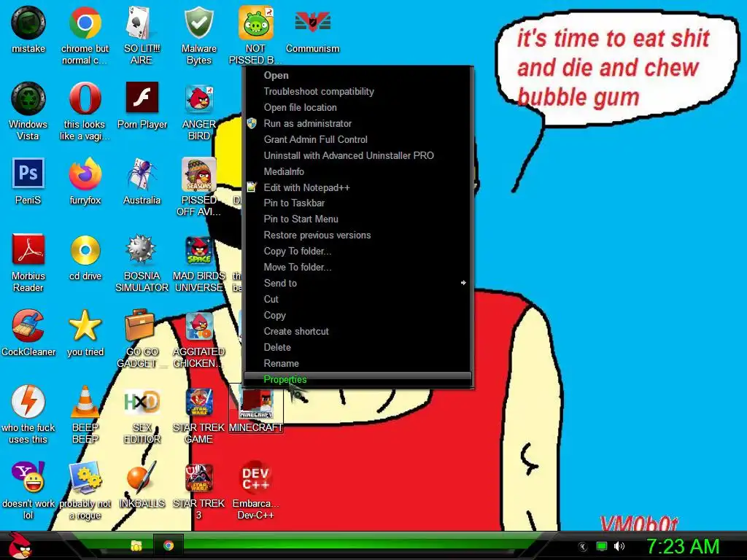Choose 'Restore previous versions' entry
The image size is (747, 560).
[357, 236]
